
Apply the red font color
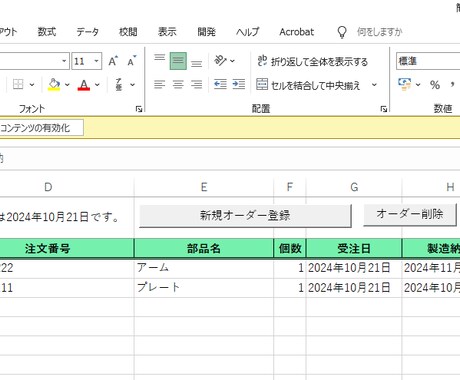click(84, 85)
